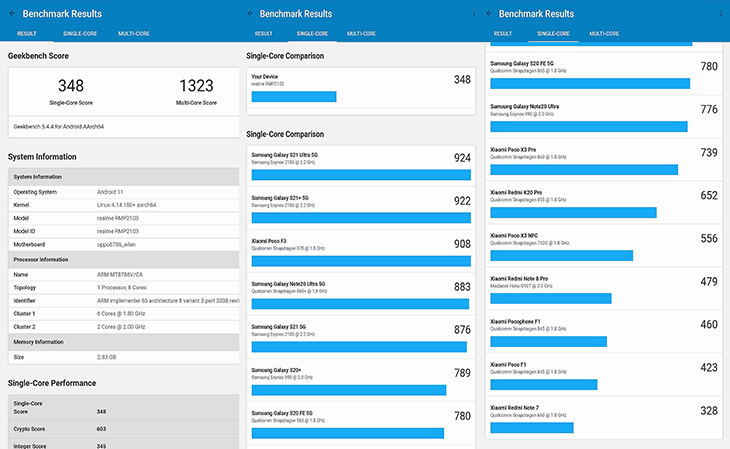Select the Samsung Galaxy S21 5G entry
Image resolution: width=730 pixels, height=449 pixels.
[x=361, y=337]
